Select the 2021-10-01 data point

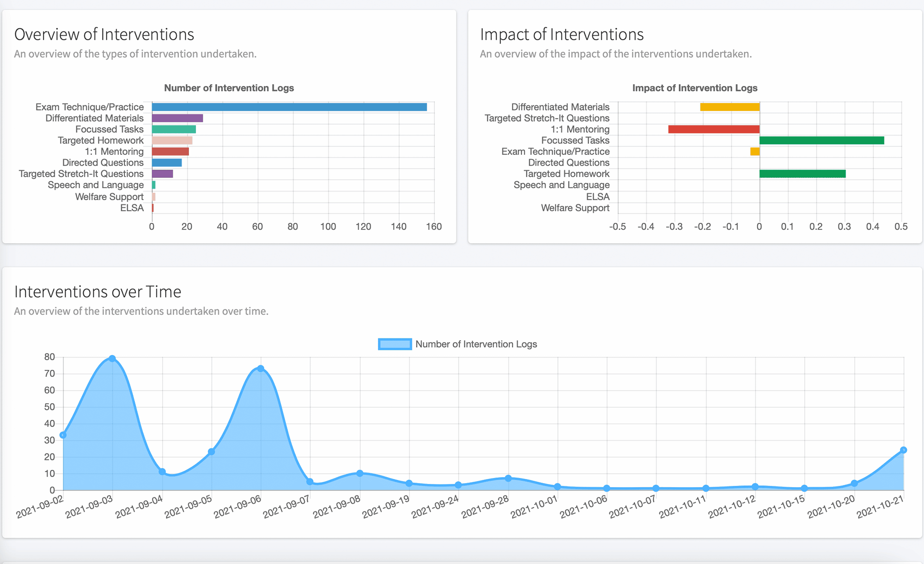coord(558,486)
